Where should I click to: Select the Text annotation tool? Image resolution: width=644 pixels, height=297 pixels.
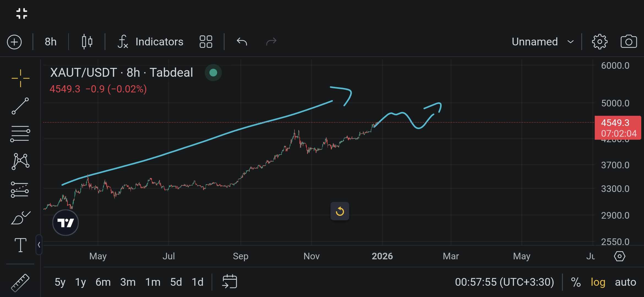[20, 245]
